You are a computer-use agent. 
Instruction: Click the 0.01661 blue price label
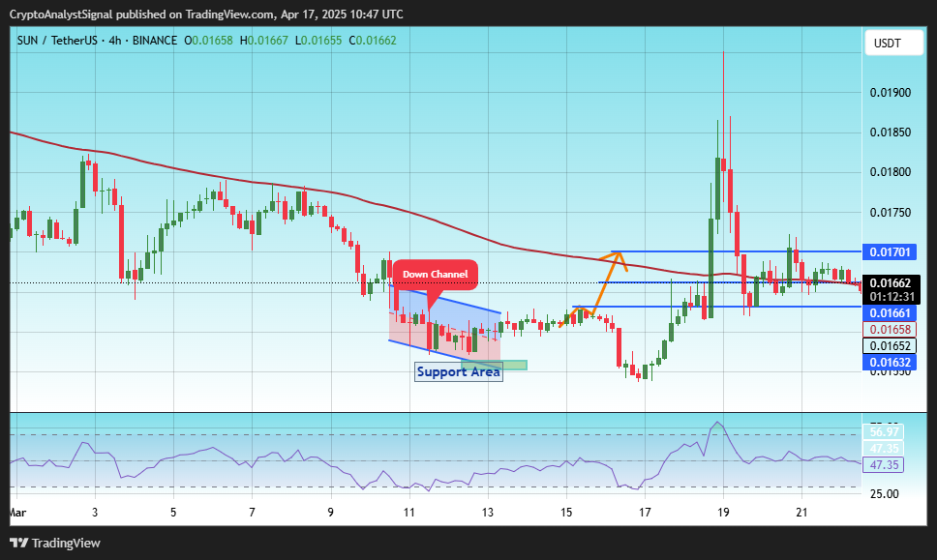pyautogui.click(x=890, y=312)
